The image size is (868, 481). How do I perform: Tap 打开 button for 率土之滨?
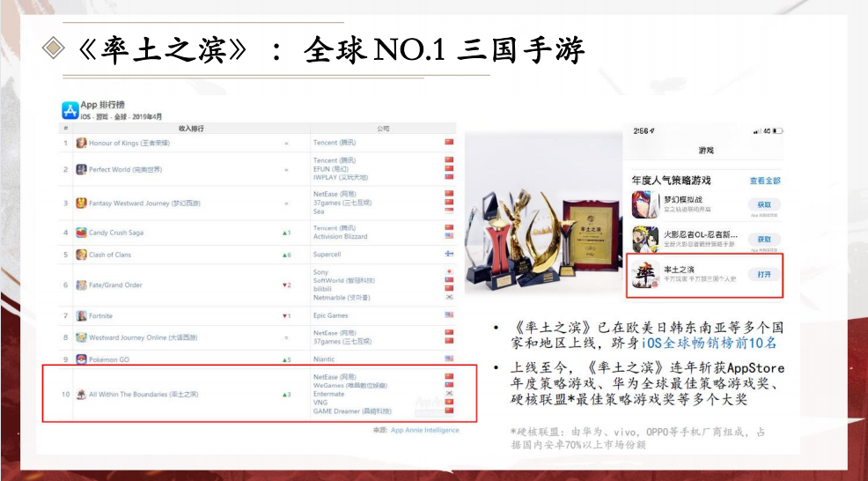click(x=764, y=274)
